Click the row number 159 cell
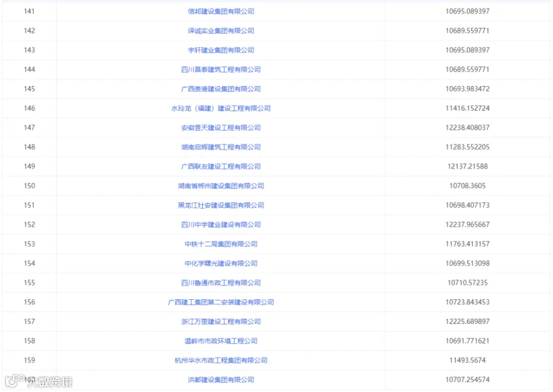Screen dimensions: 553x392 [29, 360]
